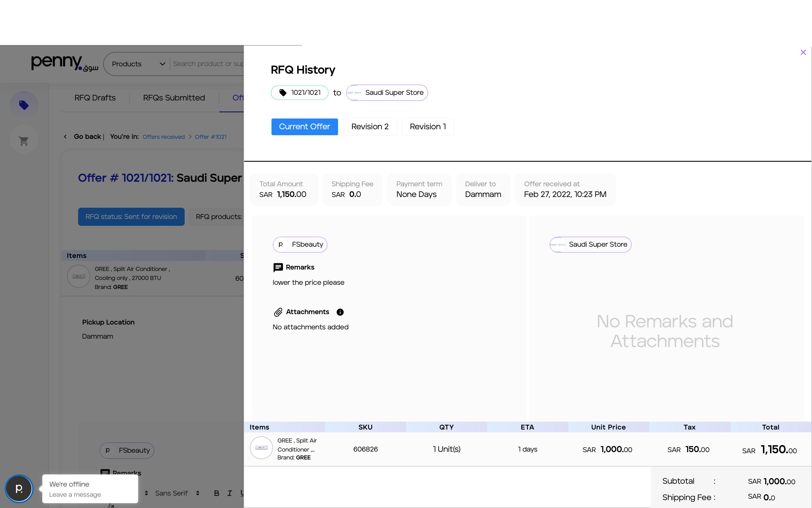Click the penny logo in background page
This screenshot has height=508, width=812.
tap(64, 63)
